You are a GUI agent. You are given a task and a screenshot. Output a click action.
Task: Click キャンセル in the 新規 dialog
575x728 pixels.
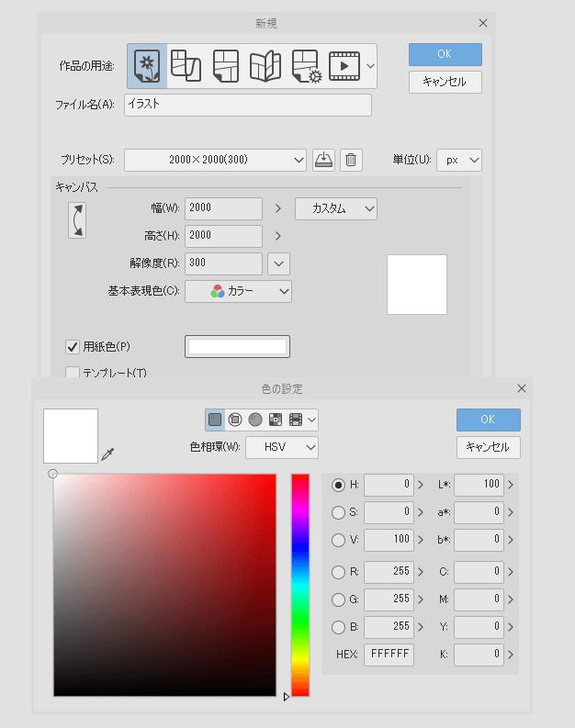[445, 83]
